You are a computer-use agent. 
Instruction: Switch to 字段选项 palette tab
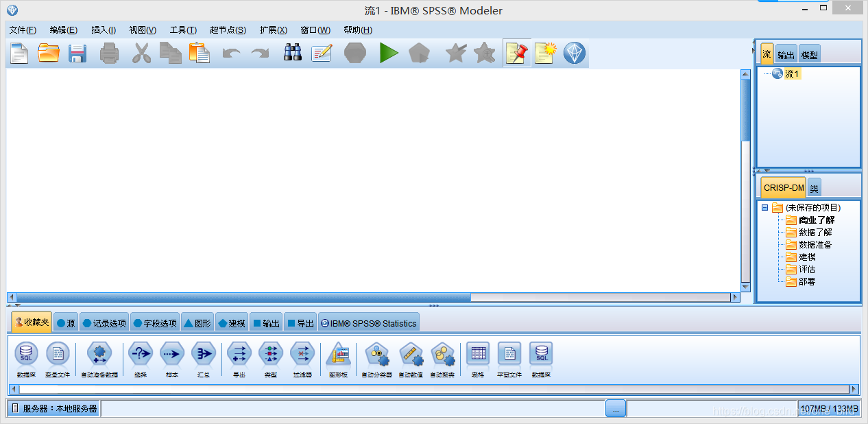coord(154,323)
